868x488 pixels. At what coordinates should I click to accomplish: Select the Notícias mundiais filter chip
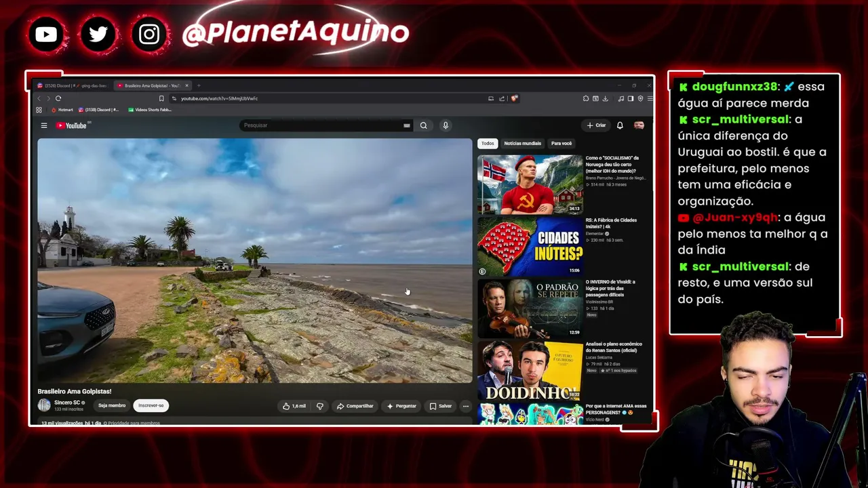click(523, 144)
